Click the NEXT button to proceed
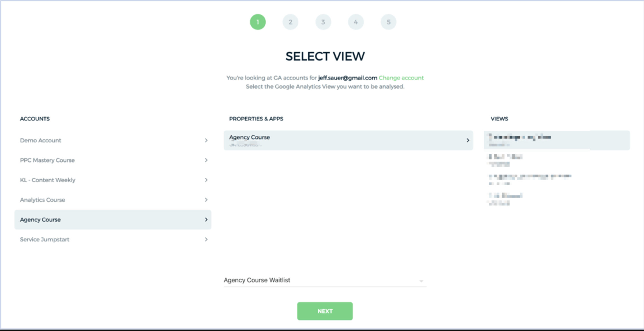The image size is (644, 331). [325, 311]
